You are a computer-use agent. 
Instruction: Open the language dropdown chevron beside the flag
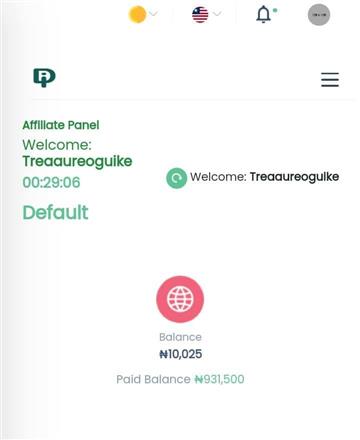click(217, 14)
